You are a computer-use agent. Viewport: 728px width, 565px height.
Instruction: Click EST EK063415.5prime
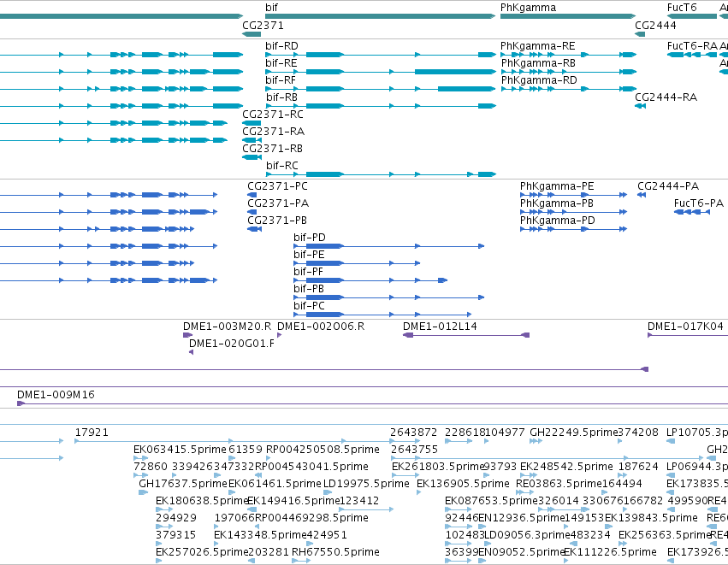coord(140,458)
